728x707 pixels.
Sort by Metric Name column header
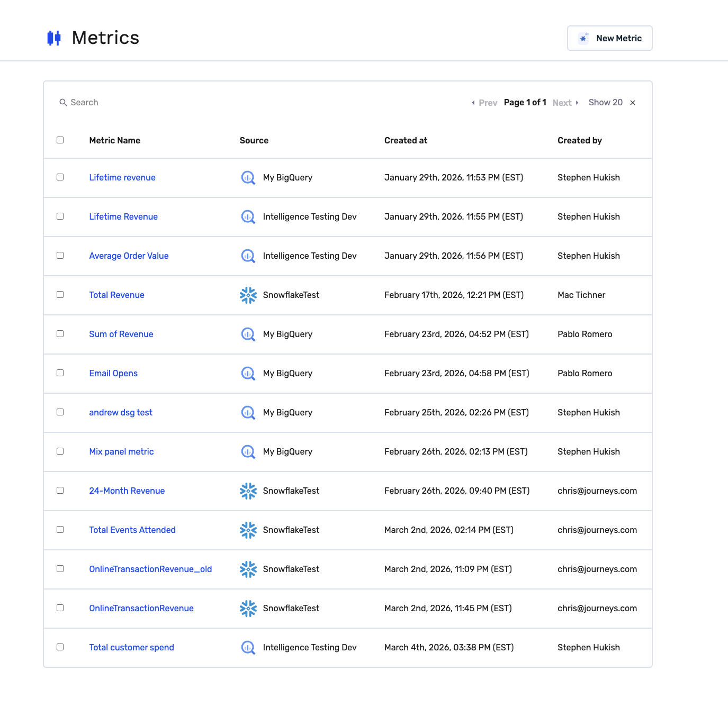click(x=115, y=140)
